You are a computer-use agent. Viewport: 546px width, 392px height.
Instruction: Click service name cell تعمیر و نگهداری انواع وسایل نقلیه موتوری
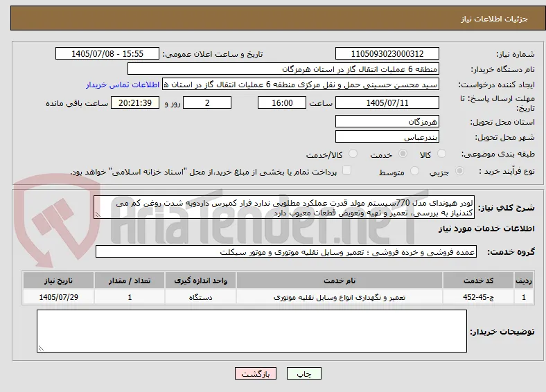(x=340, y=297)
